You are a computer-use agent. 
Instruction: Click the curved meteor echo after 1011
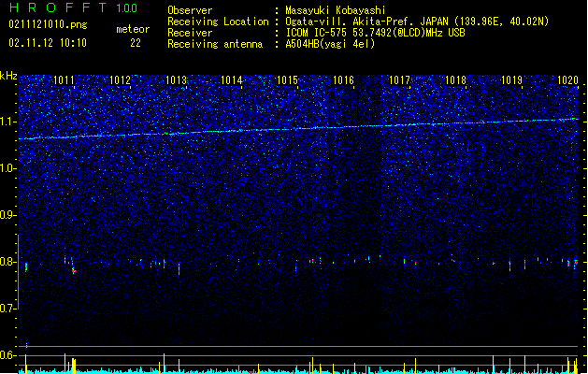click(73, 266)
